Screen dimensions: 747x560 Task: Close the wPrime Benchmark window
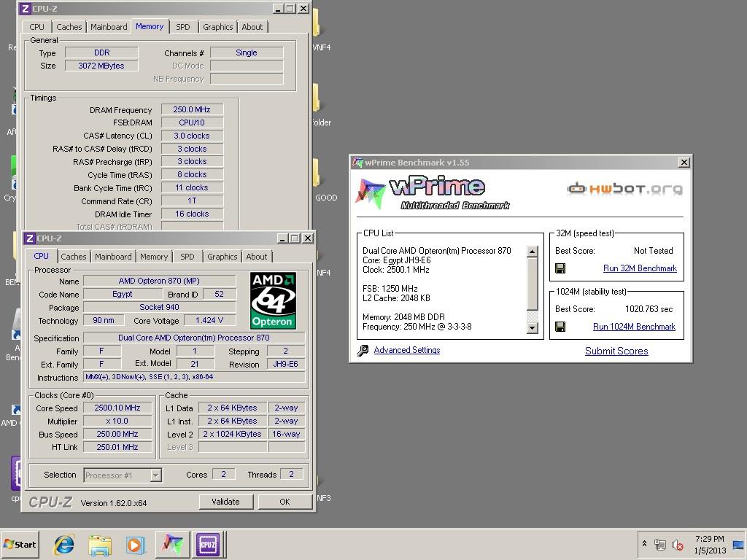pos(684,163)
